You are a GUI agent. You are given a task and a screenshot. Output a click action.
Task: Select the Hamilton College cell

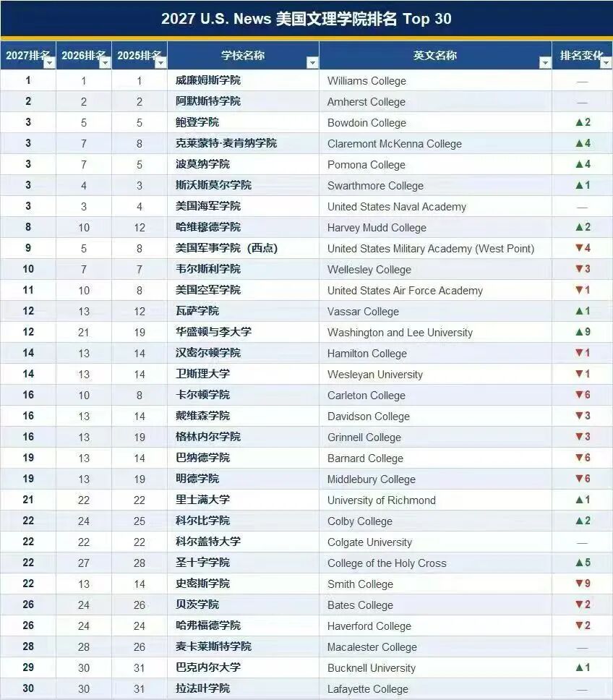pos(435,354)
